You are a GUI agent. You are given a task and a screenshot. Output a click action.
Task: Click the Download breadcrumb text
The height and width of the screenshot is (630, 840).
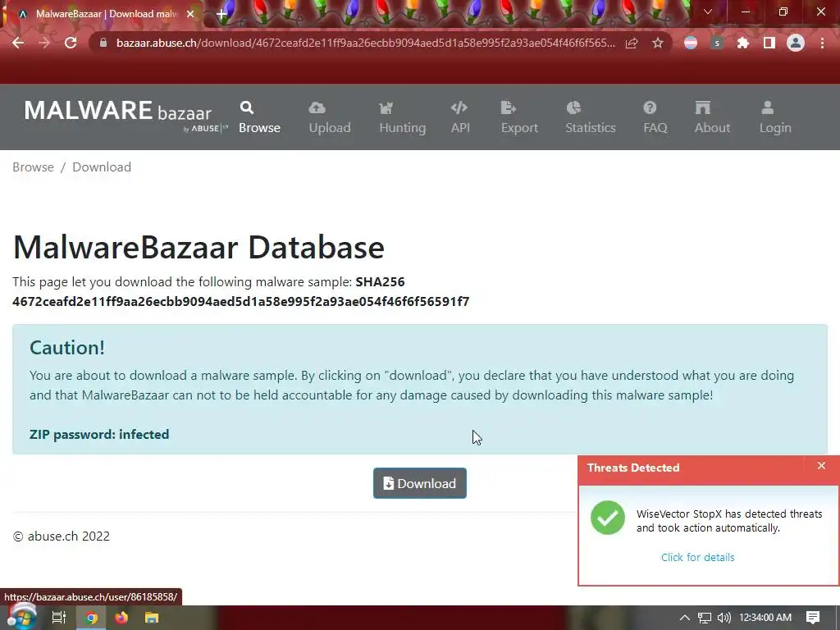(x=102, y=167)
